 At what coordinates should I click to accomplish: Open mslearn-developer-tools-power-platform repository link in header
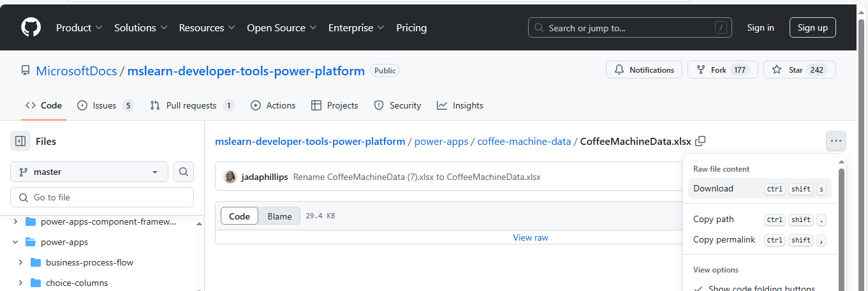point(246,71)
